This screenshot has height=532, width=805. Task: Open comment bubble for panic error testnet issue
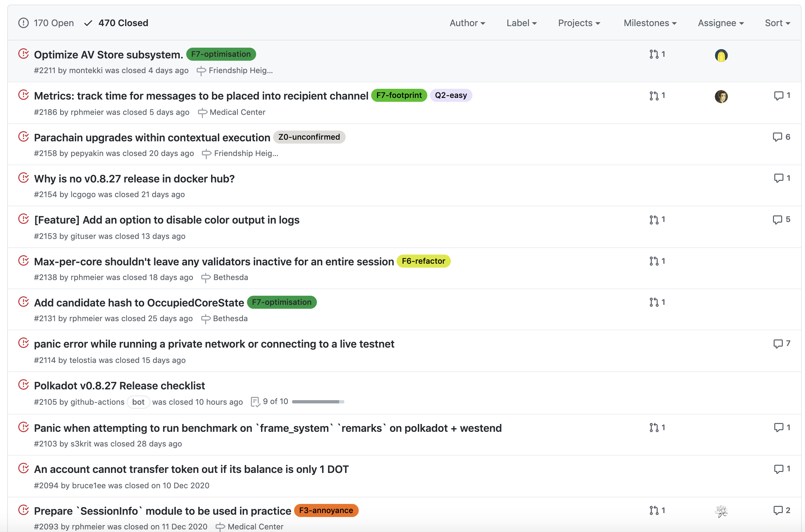778,344
